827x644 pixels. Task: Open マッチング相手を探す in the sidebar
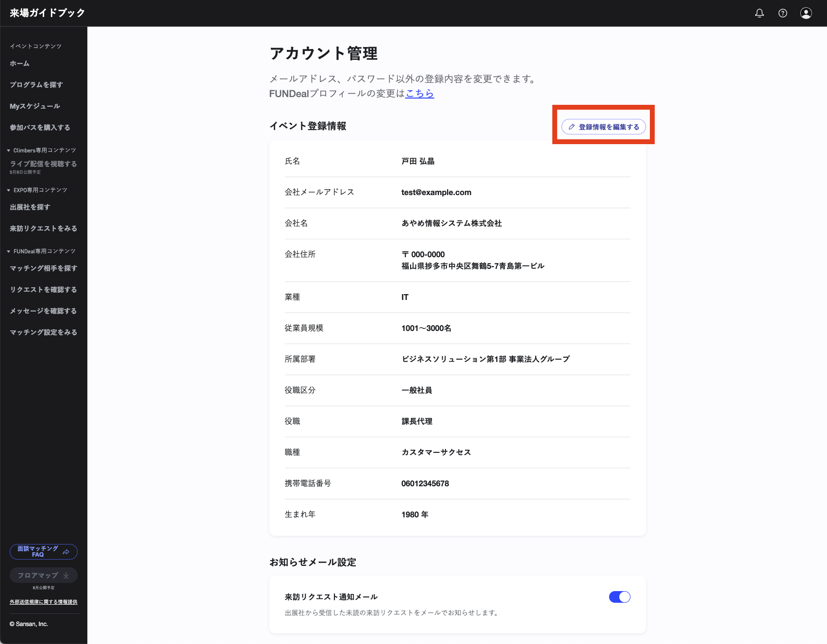point(44,268)
